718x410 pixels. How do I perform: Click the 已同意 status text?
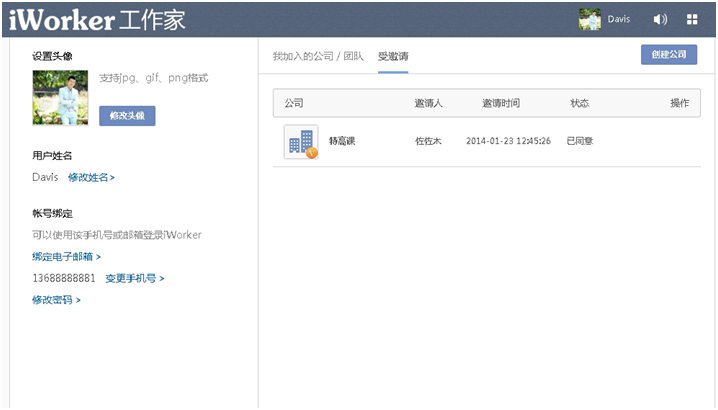coord(580,141)
